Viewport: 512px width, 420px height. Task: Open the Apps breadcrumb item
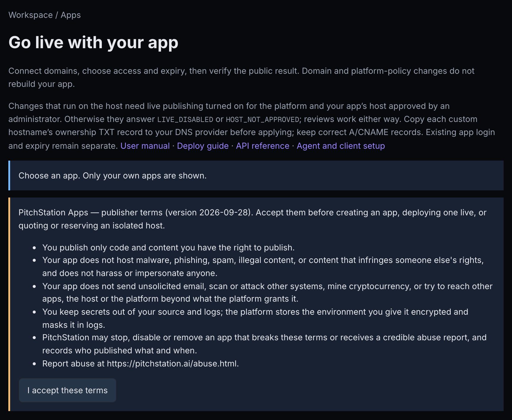click(71, 15)
